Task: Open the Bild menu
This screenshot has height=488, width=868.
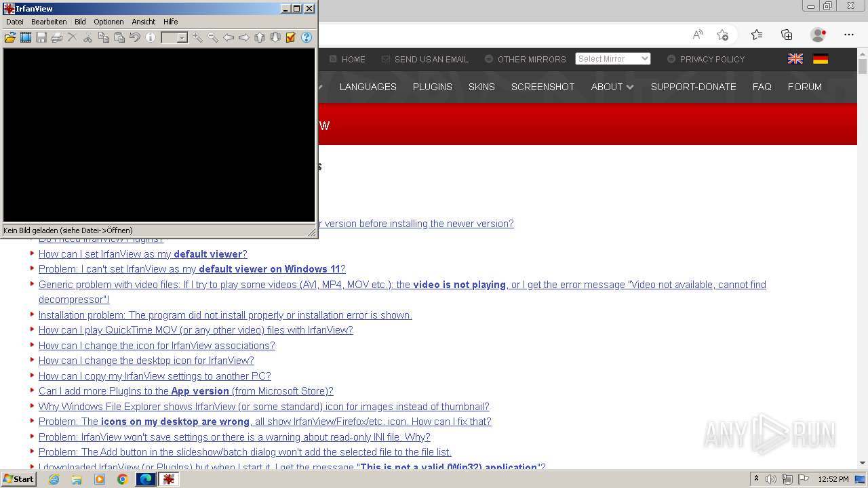Action: 80,22
